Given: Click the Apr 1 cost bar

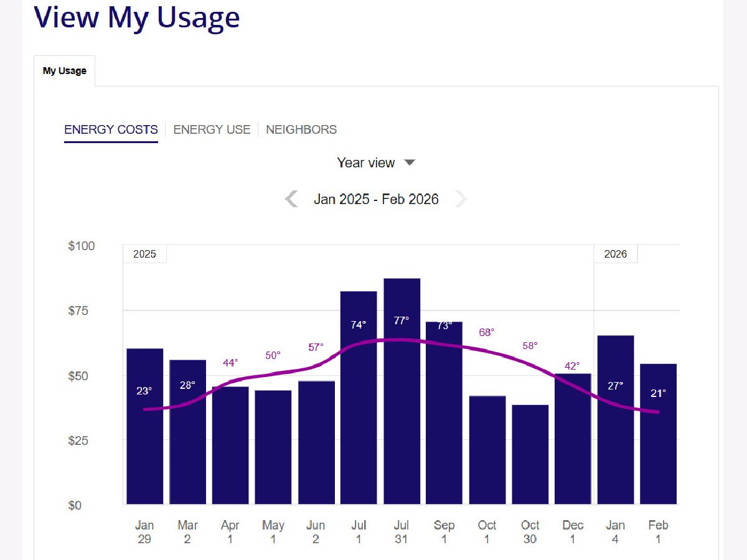Looking at the screenshot, I should click(230, 448).
